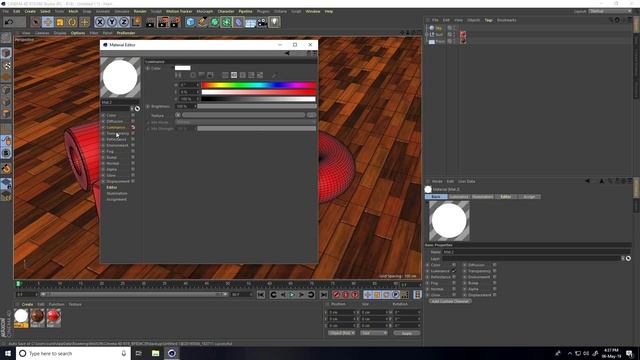The image size is (640, 360).
Task: Click the deformer icon in toolbar
Action: point(238,22)
